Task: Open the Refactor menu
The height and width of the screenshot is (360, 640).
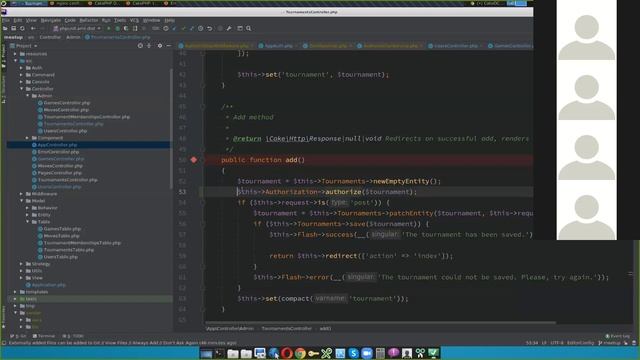Action: pos(89,20)
